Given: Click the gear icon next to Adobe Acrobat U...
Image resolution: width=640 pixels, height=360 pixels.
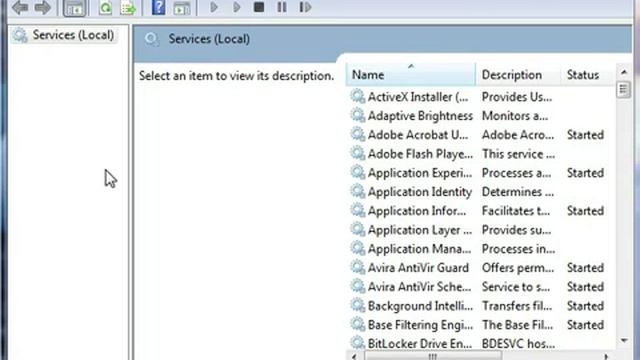Looking at the screenshot, I should [x=358, y=134].
